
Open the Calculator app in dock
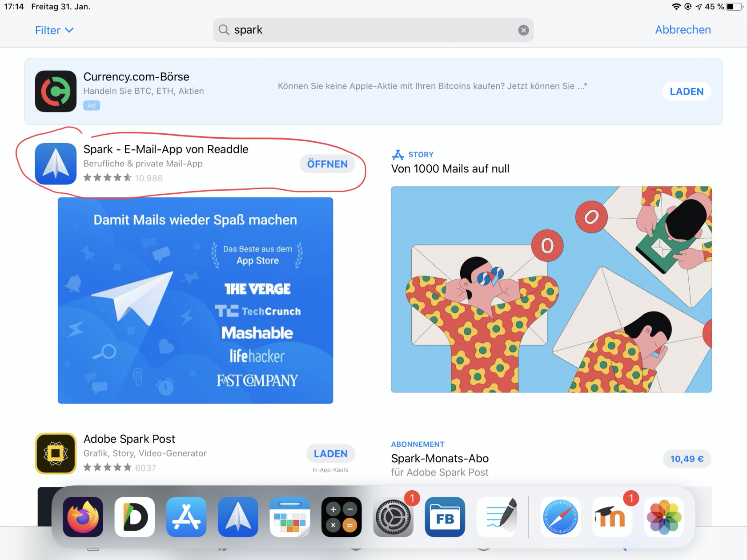[x=341, y=517]
